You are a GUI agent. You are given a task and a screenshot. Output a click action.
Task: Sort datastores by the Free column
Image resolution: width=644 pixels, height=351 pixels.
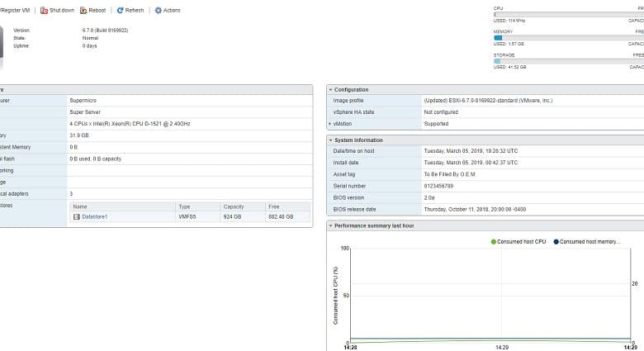pos(287,206)
